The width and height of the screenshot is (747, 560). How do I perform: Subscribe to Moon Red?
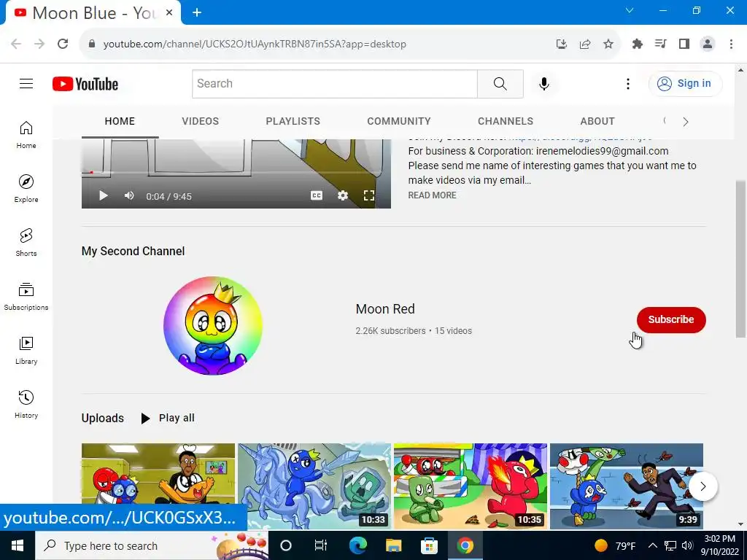click(671, 319)
